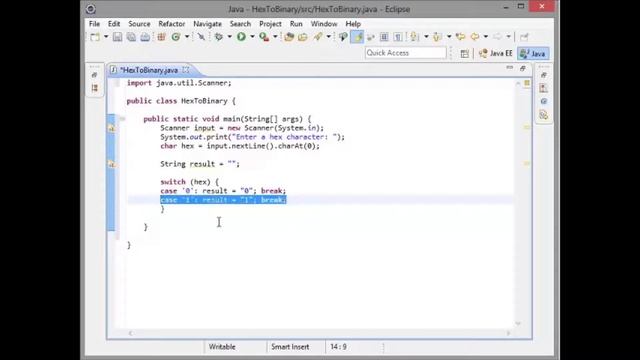
Task: Toggle Word Wrap toolbar button
Action: click(371, 37)
